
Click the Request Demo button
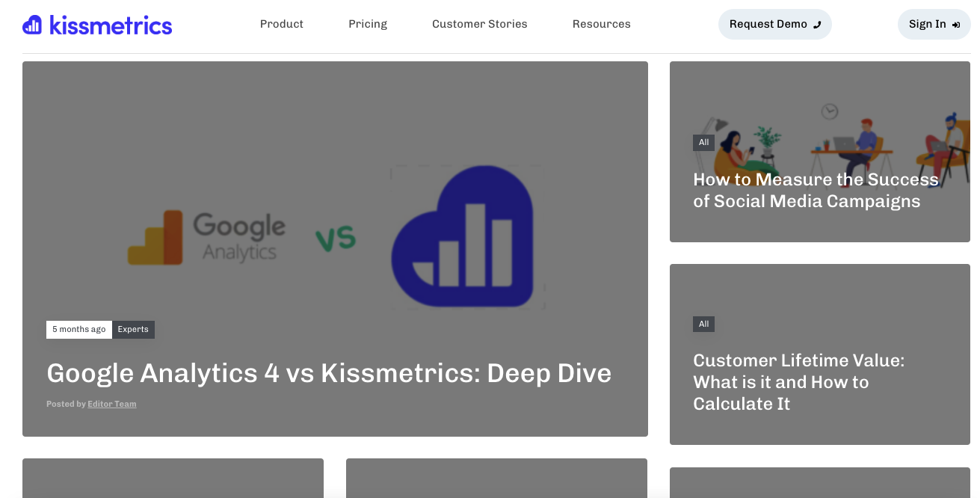click(775, 24)
